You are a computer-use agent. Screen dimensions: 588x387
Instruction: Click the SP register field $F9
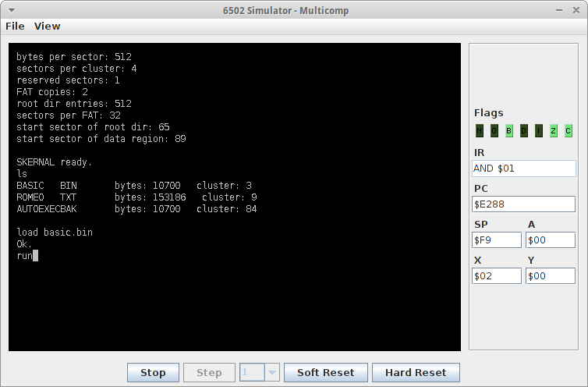point(497,240)
